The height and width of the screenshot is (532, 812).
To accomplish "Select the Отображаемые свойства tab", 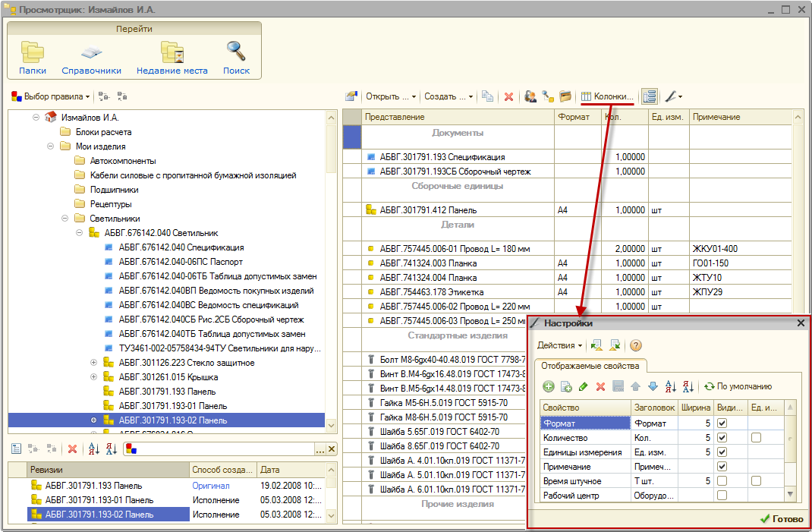I will point(590,367).
